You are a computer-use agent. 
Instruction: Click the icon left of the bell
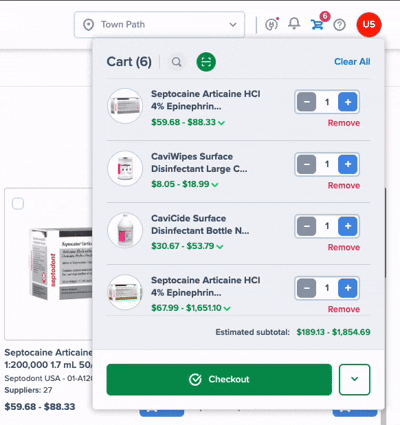[271, 24]
